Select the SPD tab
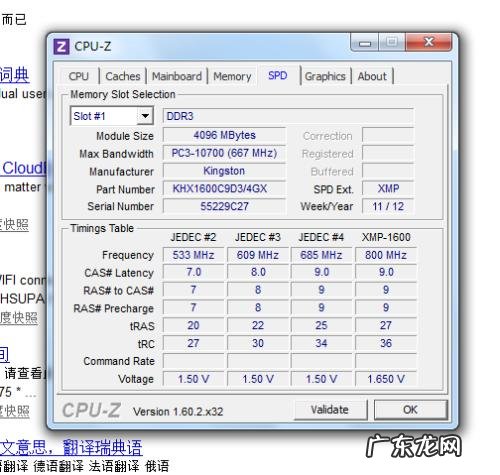500x475 pixels. click(x=278, y=75)
